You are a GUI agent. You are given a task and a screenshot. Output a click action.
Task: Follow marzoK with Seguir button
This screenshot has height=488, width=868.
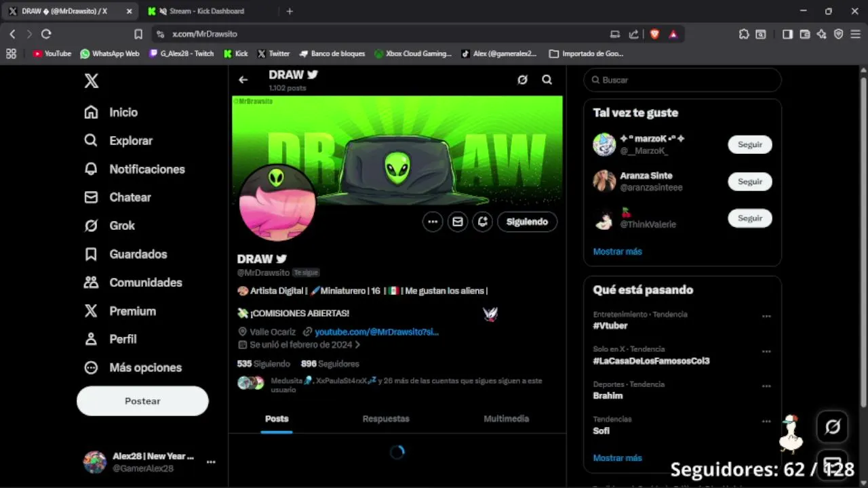click(x=750, y=144)
